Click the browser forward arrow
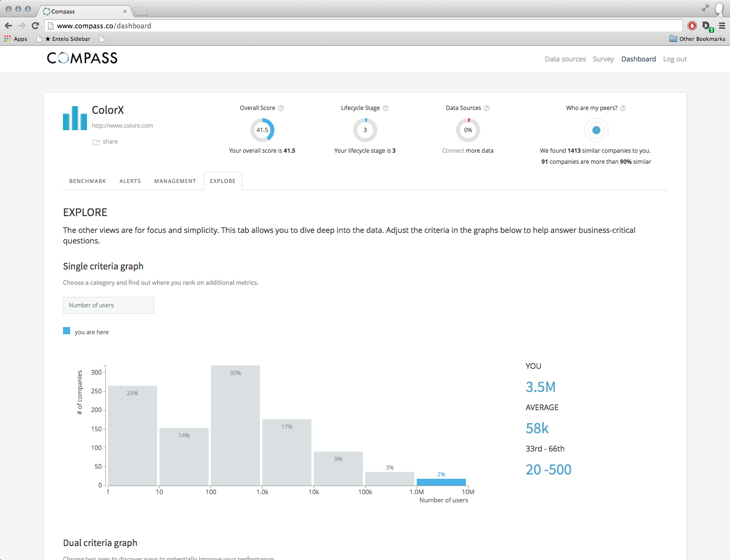The image size is (730, 560). [x=22, y=25]
